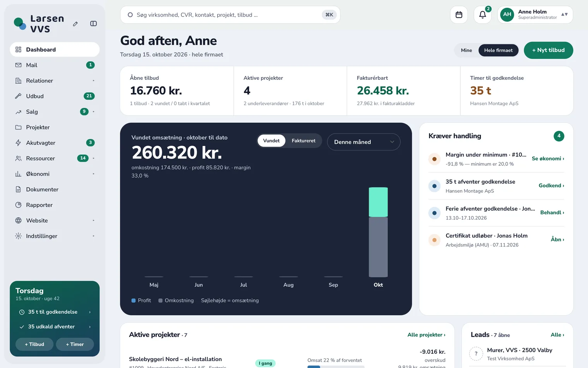
Task: Click the Salg trend arrow icon
Action: coord(18,112)
